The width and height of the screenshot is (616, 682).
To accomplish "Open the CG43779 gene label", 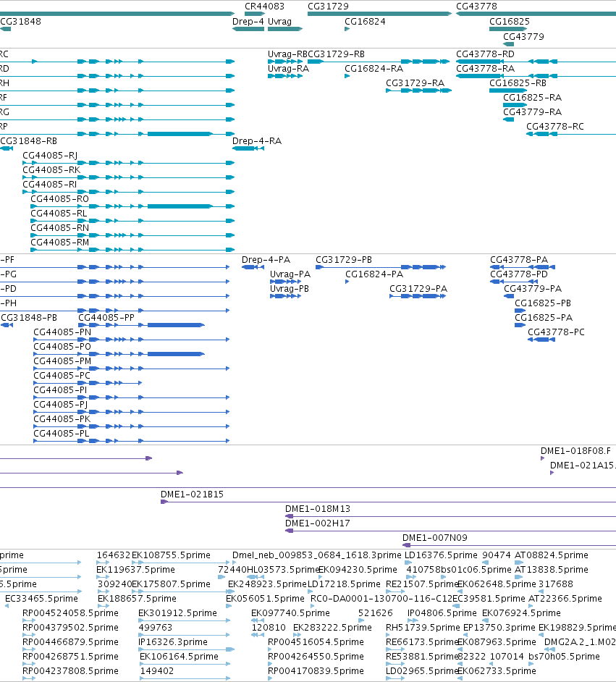I will [x=523, y=37].
